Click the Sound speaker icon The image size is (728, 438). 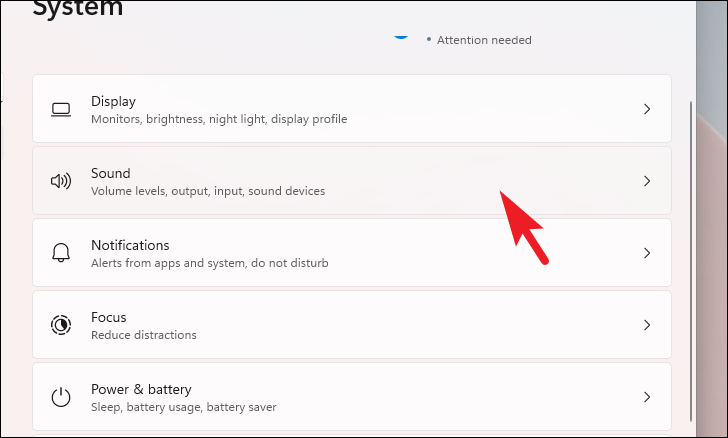61,181
